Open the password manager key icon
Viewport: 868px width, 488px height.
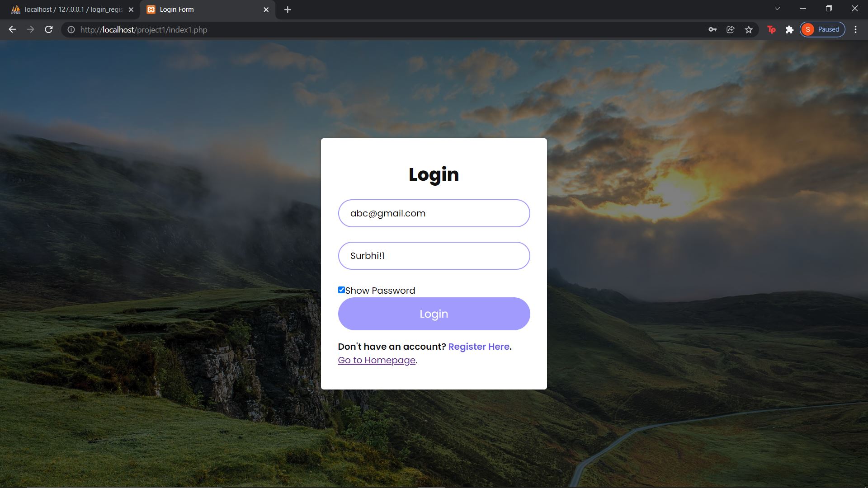pos(712,29)
